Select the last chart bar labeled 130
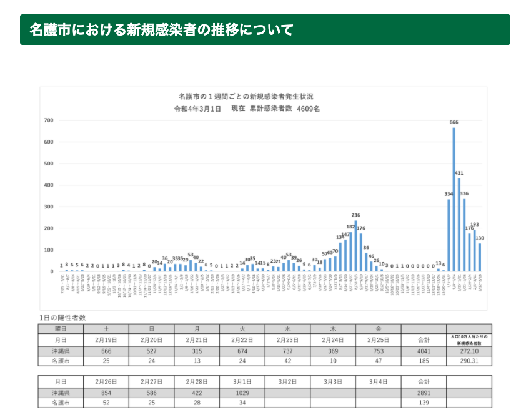511x420 pixels. click(480, 257)
